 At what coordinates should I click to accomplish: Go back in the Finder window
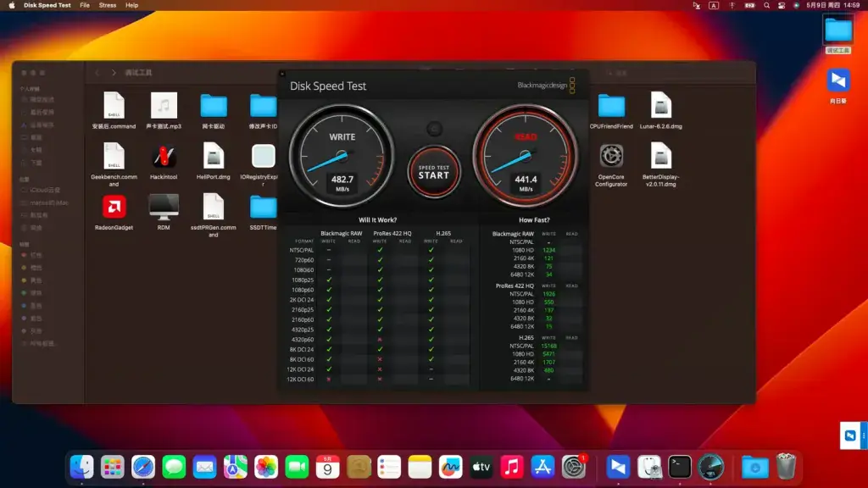tap(97, 73)
